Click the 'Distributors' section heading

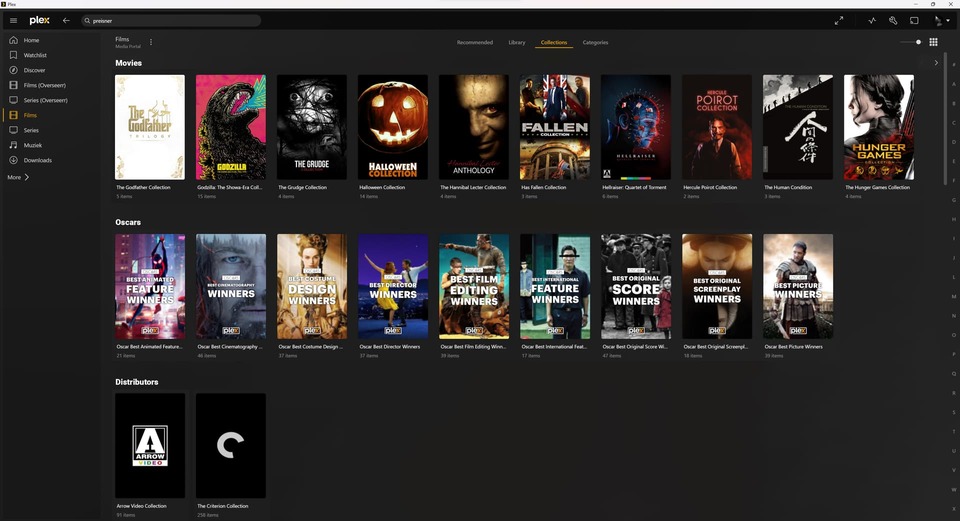[137, 381]
